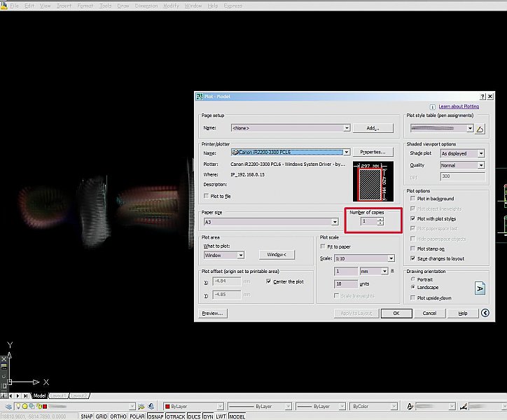Uncheck Center the plot option
This screenshot has height=420, width=507.
(268, 281)
